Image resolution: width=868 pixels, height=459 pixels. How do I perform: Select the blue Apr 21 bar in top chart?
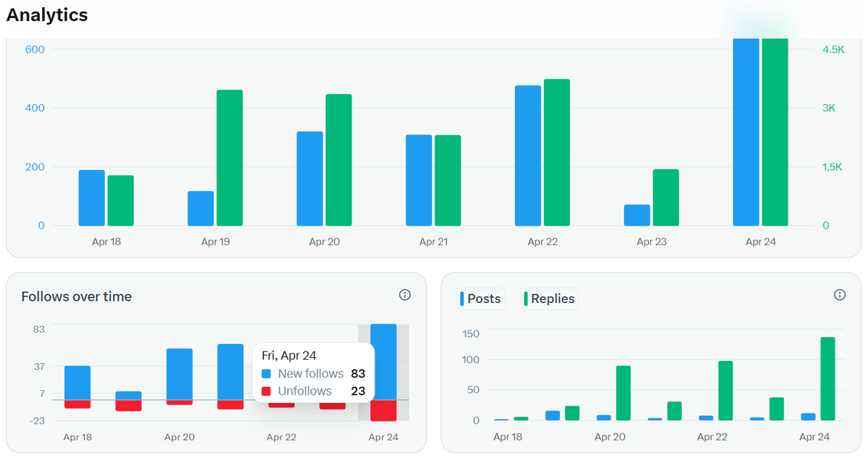point(419,180)
